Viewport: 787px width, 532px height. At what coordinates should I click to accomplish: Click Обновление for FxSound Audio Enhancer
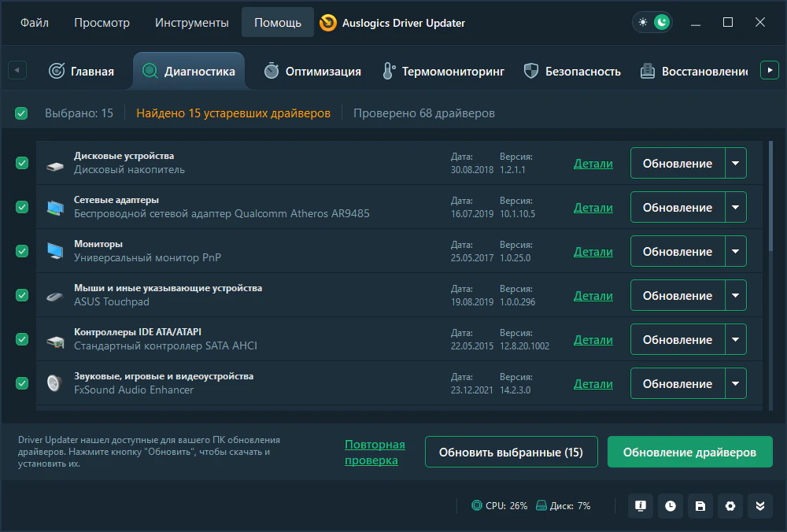click(x=678, y=383)
